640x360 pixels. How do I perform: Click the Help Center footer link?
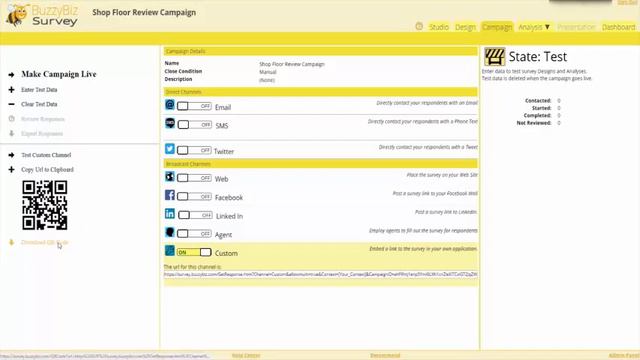click(246, 356)
